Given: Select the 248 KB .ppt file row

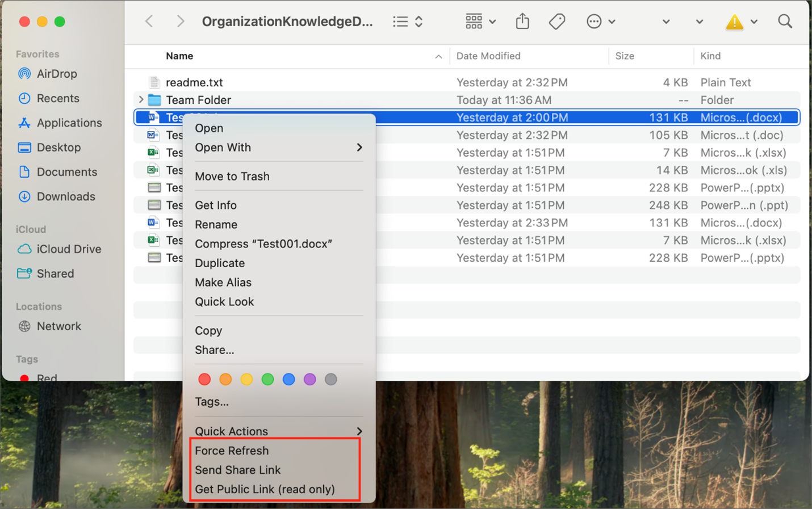Looking at the screenshot, I should pyautogui.click(x=467, y=205).
